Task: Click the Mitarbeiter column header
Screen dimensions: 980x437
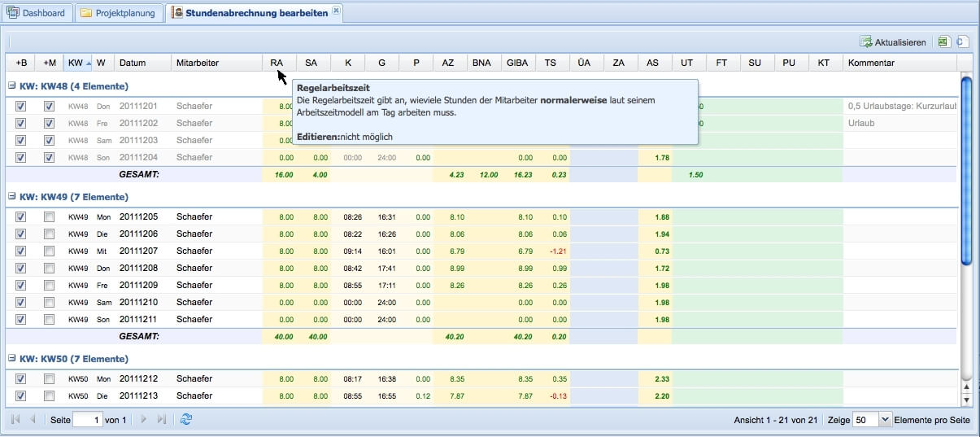Action: click(216, 63)
